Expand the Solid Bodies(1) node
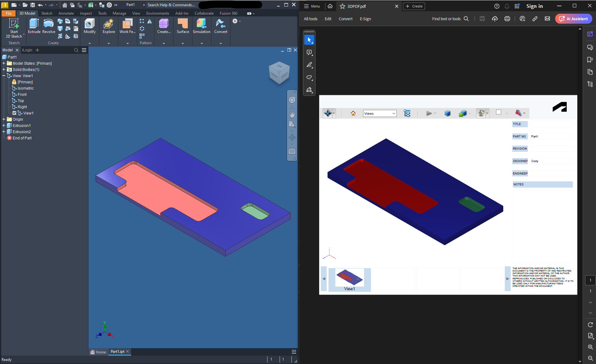Image resolution: width=596 pixels, height=364 pixels. pyautogui.click(x=4, y=69)
